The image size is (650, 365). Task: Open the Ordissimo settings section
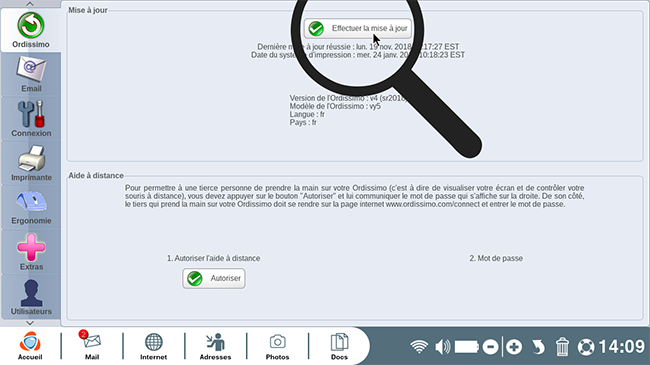(x=31, y=30)
